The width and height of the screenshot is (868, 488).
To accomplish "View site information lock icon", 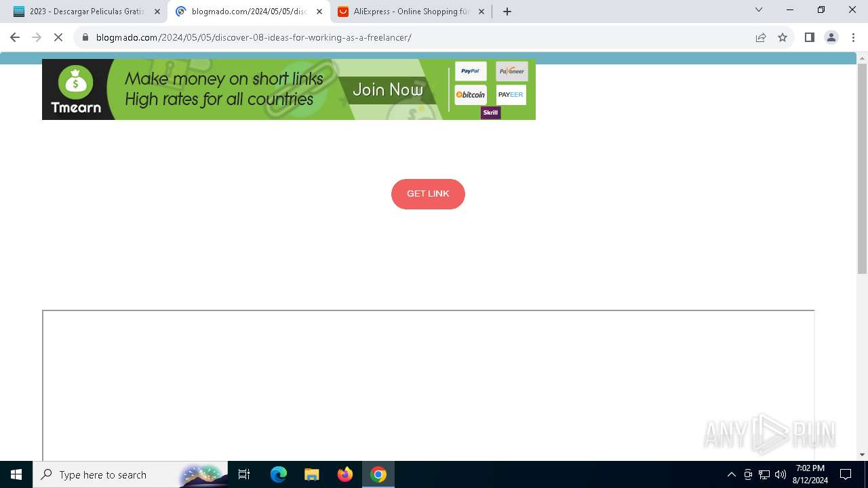I will (x=85, y=37).
